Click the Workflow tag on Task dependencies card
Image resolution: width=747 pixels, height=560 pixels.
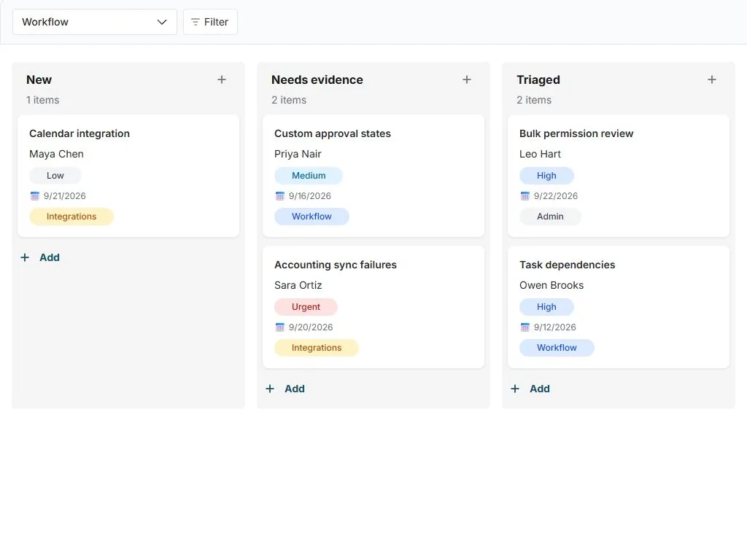pos(557,348)
